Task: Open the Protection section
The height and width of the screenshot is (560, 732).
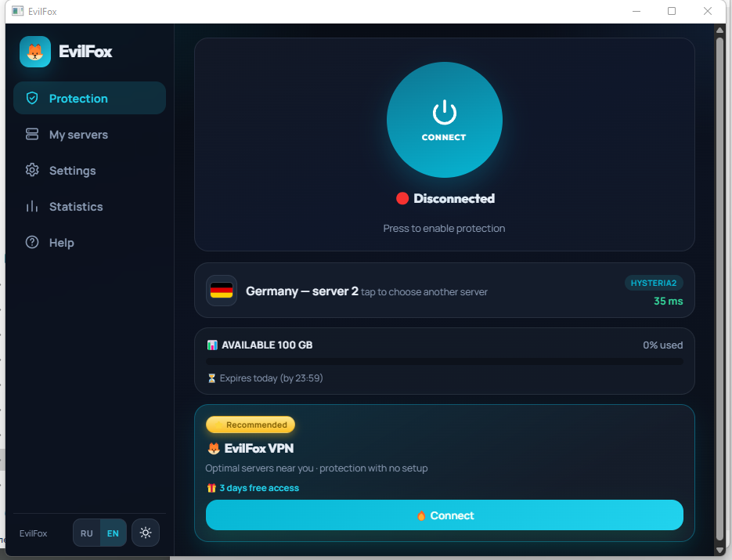Action: point(89,98)
